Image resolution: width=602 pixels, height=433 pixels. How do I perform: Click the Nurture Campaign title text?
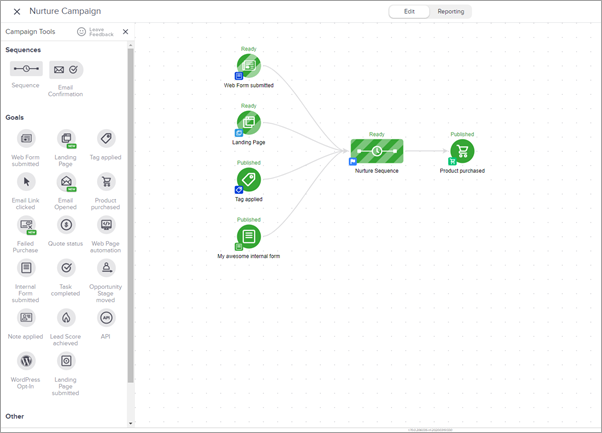65,11
